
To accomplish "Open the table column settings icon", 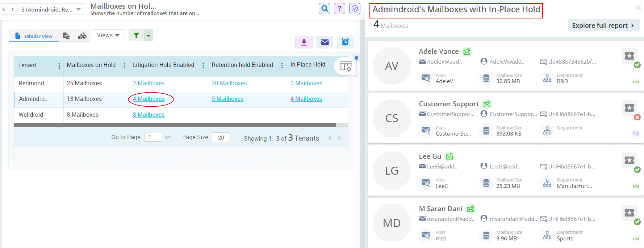I will pos(346,66).
